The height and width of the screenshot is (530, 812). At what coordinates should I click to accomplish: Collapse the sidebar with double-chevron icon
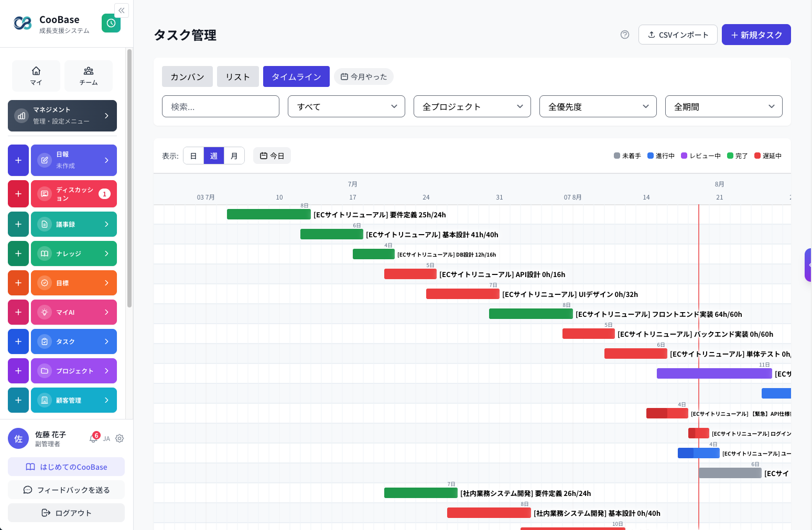point(121,10)
